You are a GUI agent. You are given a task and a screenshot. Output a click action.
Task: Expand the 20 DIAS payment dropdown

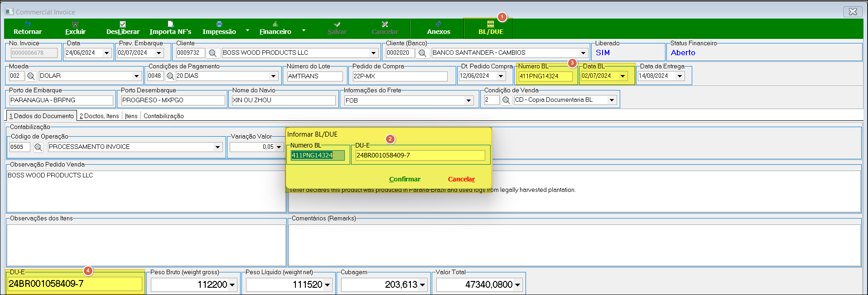(274, 76)
